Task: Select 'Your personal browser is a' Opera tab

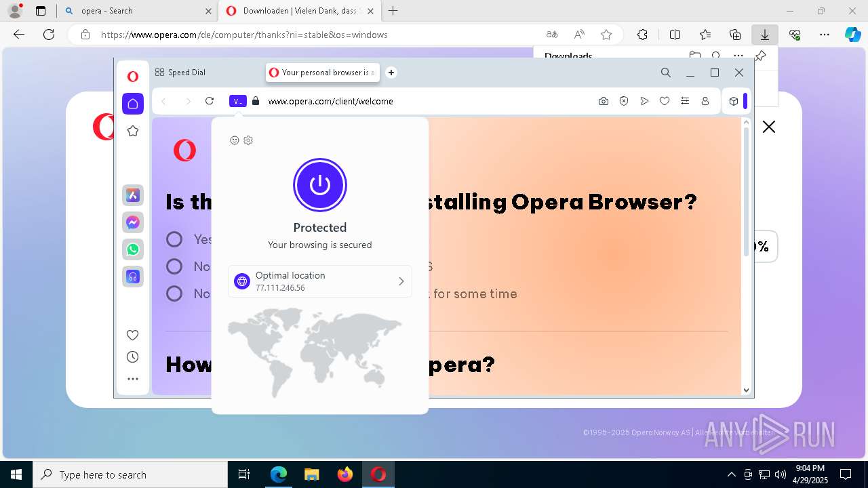Action: pos(323,73)
